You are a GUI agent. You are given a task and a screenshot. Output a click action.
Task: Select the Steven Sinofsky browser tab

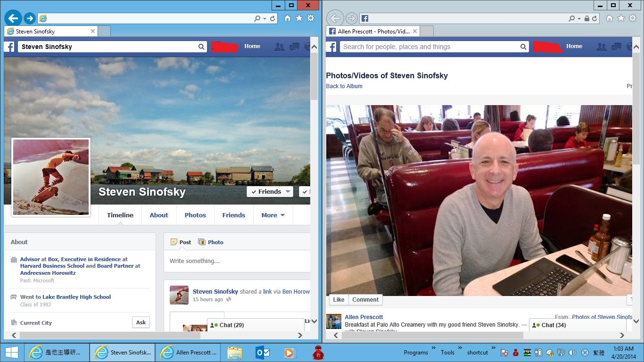coord(51,32)
